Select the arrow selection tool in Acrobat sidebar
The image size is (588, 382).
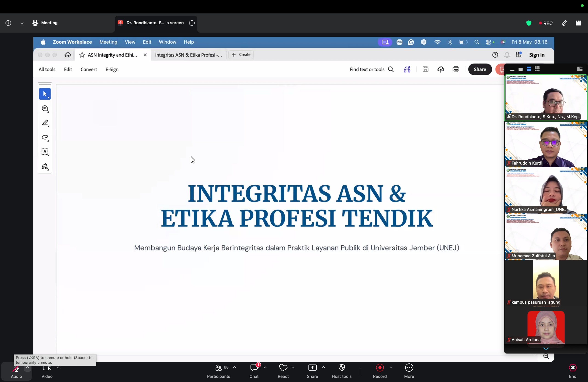click(45, 94)
